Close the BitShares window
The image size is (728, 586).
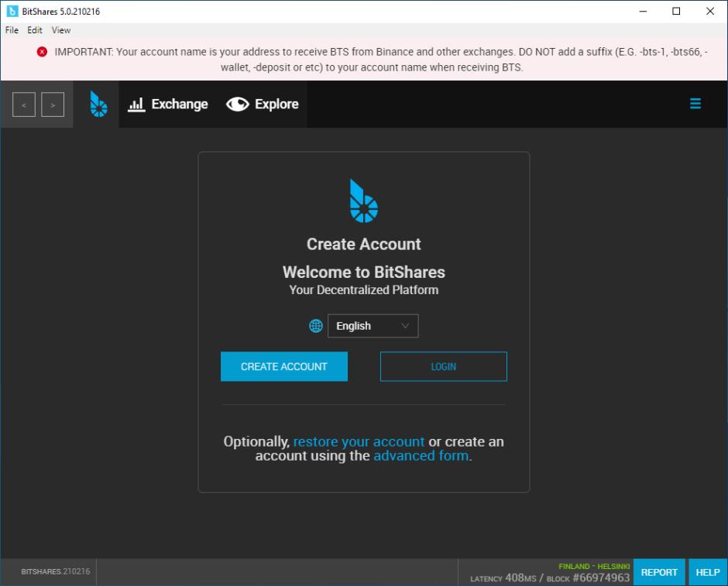[710, 11]
